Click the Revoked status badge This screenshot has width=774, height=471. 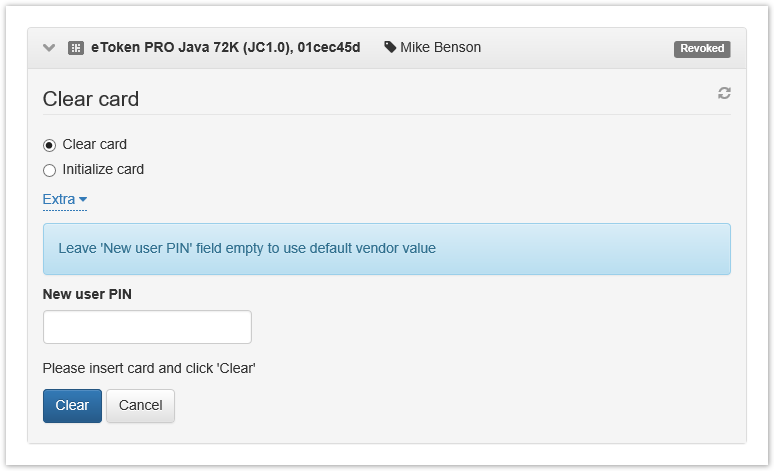pos(702,48)
